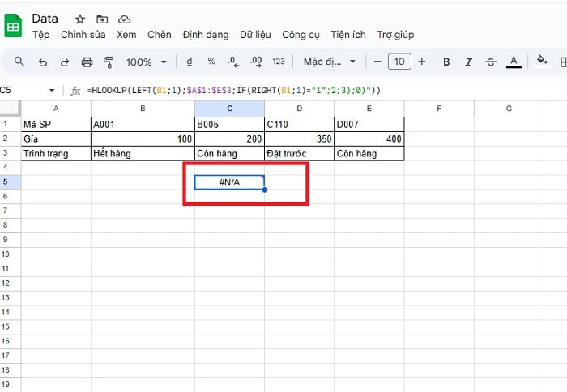Expand the font family dropdown
Screen dimensions: 567x392
(328, 62)
